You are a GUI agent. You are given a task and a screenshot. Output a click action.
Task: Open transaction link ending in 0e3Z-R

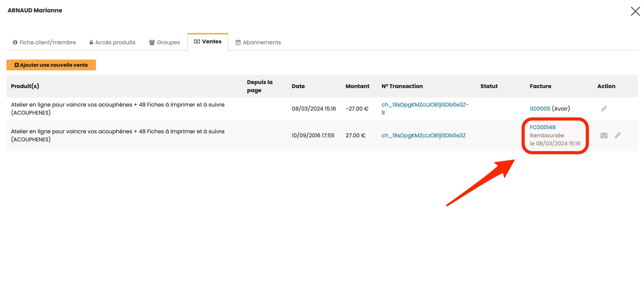424,105
